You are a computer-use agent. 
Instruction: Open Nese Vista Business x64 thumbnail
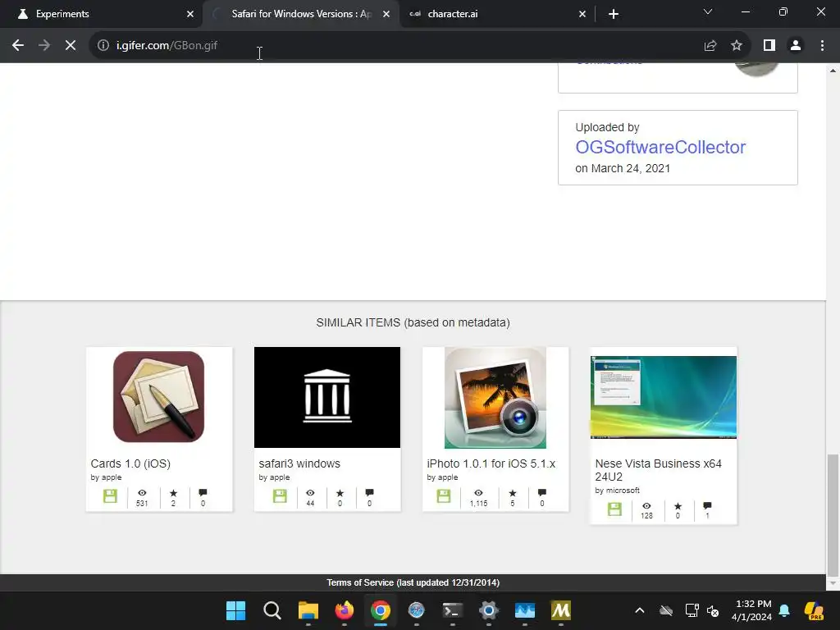pyautogui.click(x=663, y=397)
